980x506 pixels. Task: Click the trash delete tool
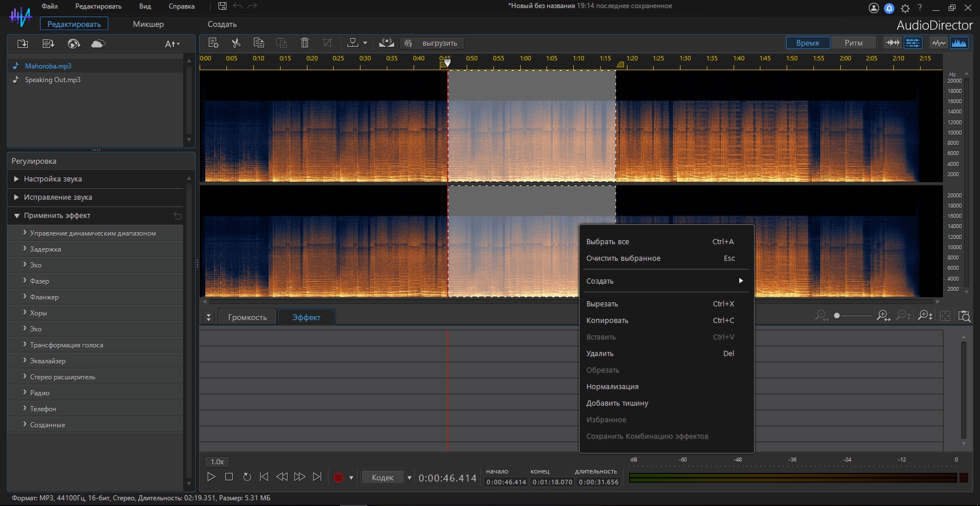click(305, 43)
